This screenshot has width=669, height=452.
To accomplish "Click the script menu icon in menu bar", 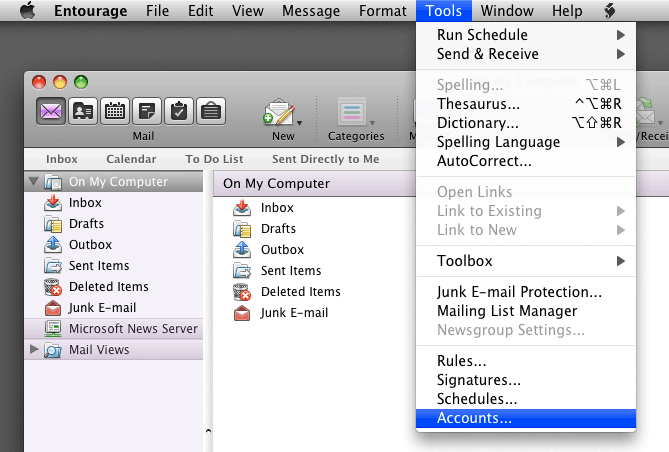I will point(610,11).
